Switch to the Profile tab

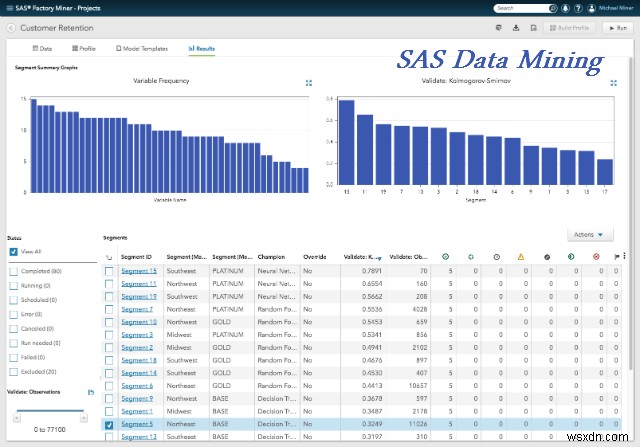pos(83,48)
